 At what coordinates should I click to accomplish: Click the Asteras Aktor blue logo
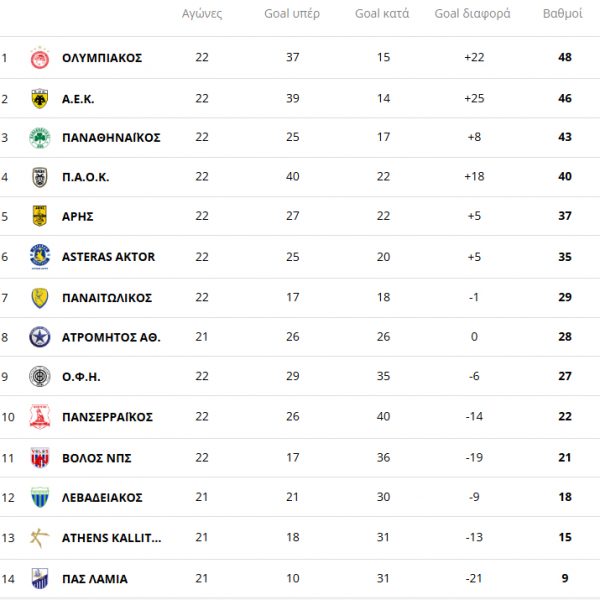click(39, 257)
